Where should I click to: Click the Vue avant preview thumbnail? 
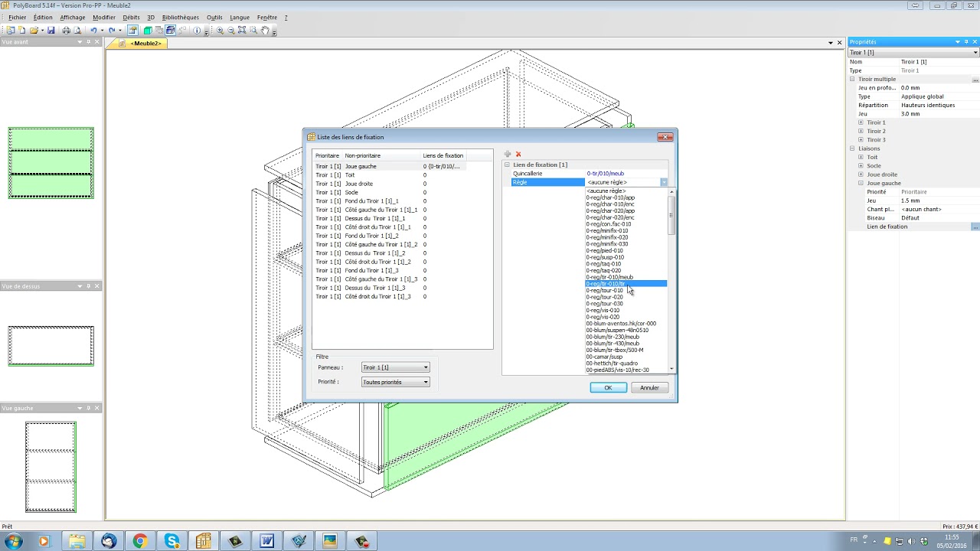coord(51,163)
